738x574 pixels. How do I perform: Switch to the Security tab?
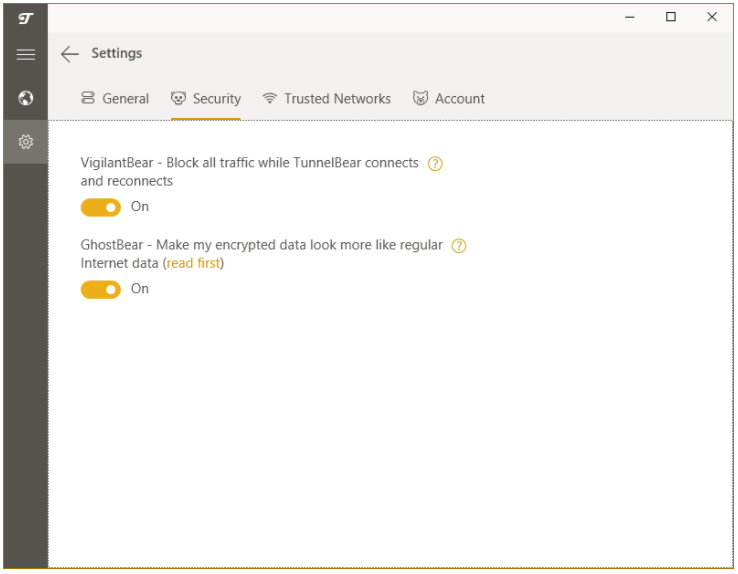(x=206, y=98)
